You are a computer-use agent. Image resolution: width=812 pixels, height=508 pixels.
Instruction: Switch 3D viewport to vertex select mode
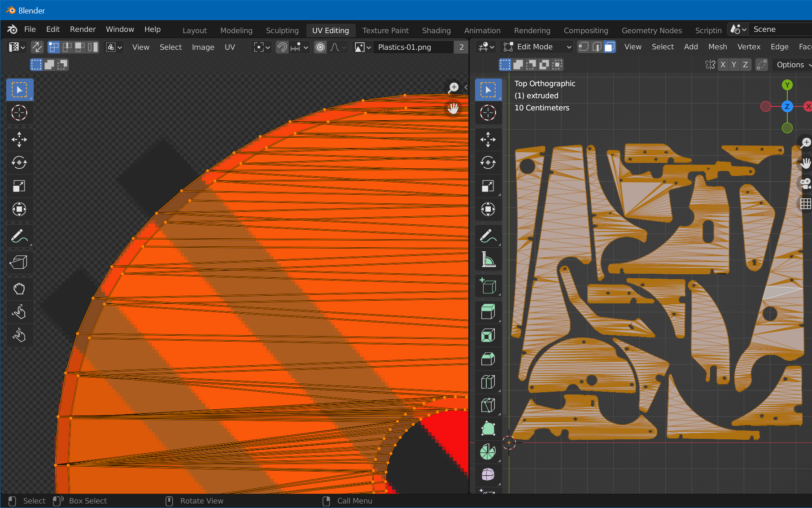(x=583, y=47)
